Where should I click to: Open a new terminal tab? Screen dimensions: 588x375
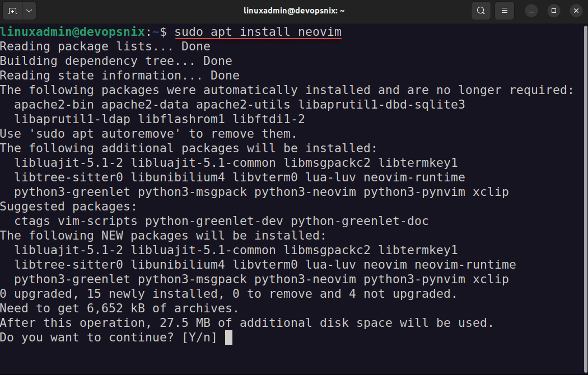point(13,11)
